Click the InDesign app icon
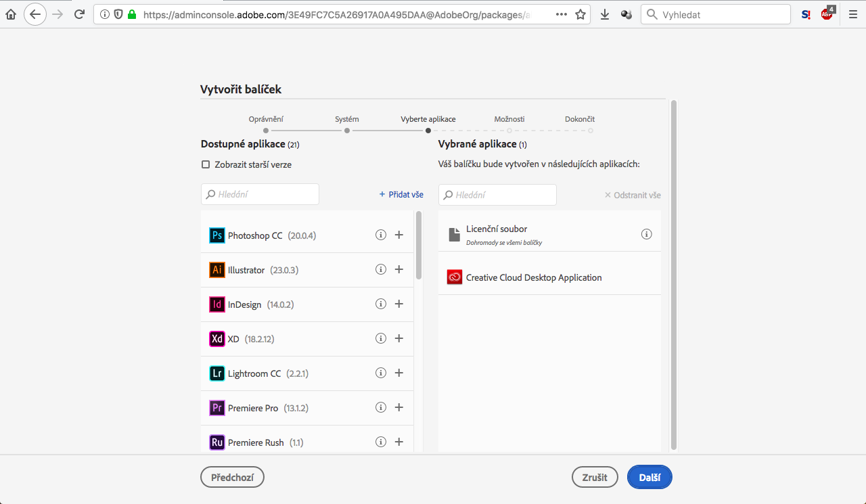 click(x=217, y=304)
